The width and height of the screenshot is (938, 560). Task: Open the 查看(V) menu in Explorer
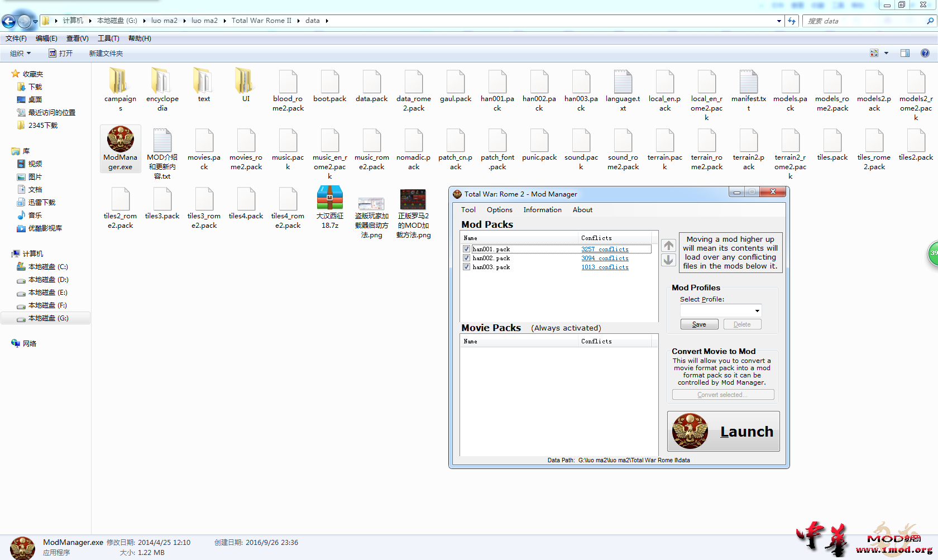(x=78, y=39)
